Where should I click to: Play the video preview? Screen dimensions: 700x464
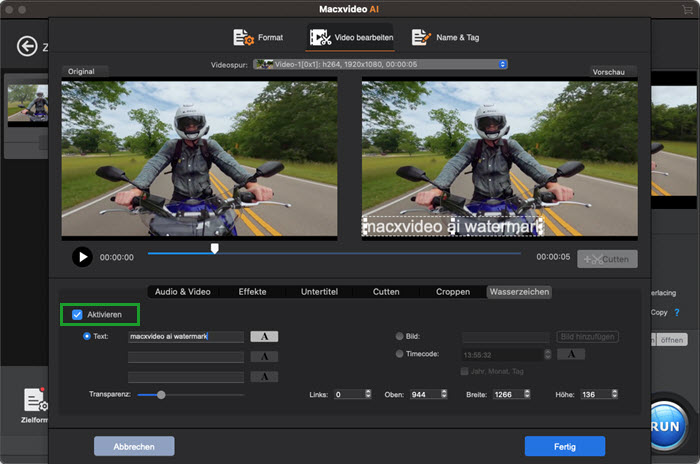(x=82, y=257)
